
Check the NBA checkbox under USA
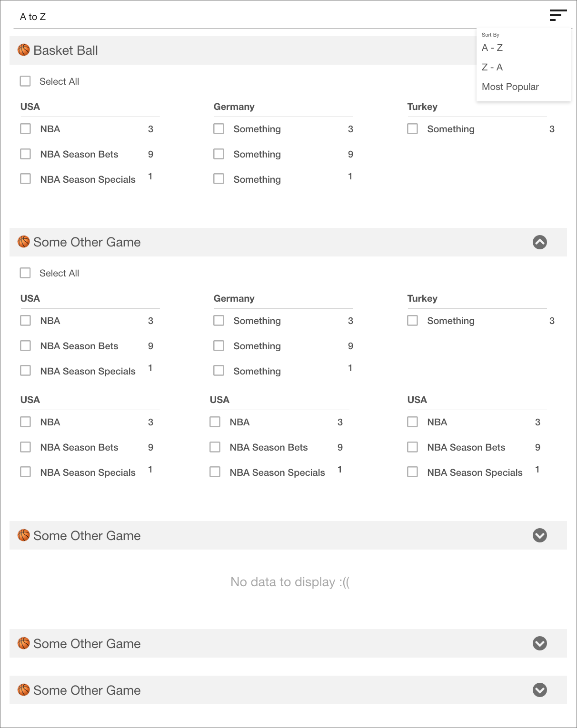pos(25,128)
